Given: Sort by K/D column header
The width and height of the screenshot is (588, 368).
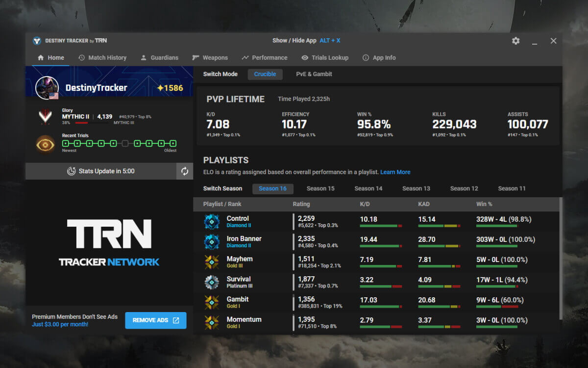Looking at the screenshot, I should [366, 204].
